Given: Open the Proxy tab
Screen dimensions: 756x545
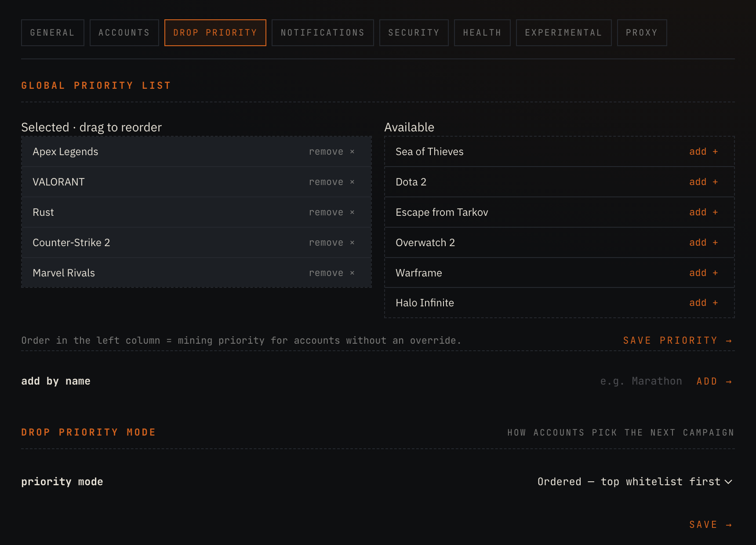Looking at the screenshot, I should click(642, 33).
